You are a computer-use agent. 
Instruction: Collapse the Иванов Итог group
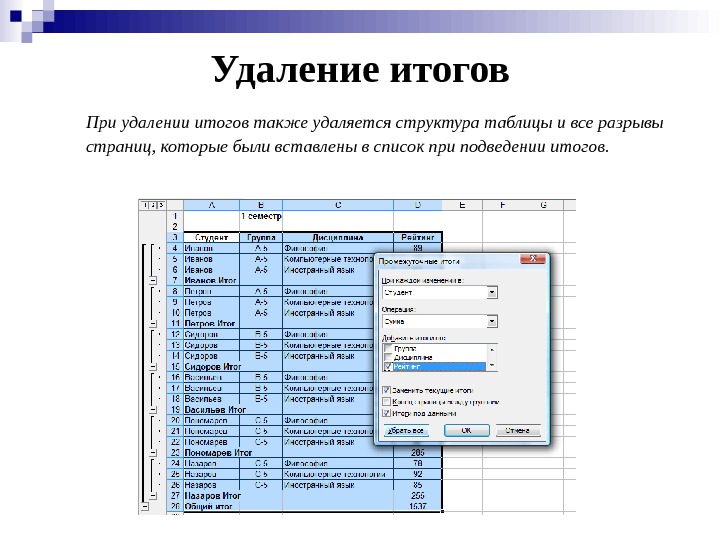153,281
